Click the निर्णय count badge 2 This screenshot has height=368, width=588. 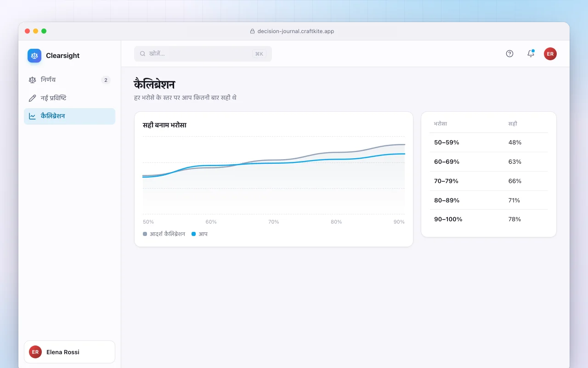(x=106, y=80)
